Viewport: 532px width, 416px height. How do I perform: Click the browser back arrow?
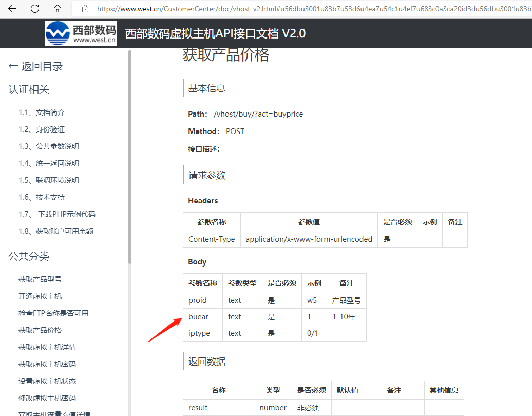12,9
